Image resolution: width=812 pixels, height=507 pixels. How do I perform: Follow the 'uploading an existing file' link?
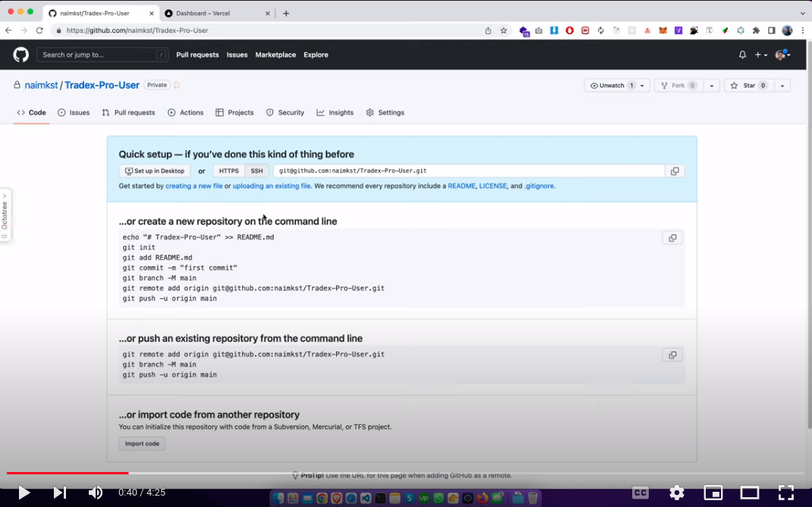tap(271, 186)
